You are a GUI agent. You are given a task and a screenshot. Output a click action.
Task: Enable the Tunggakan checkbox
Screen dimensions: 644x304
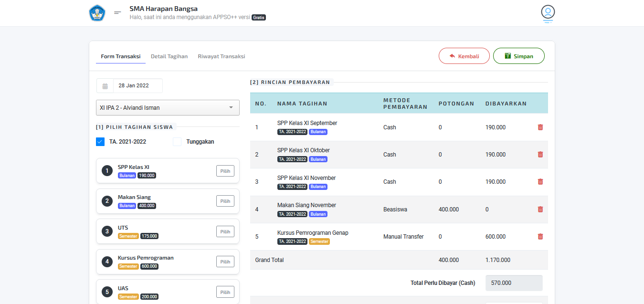tap(177, 142)
